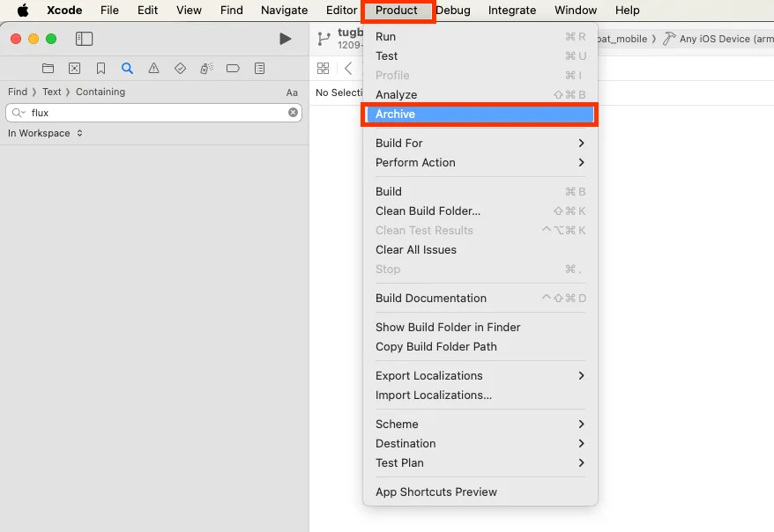Change the In Workspace search scope

point(45,133)
